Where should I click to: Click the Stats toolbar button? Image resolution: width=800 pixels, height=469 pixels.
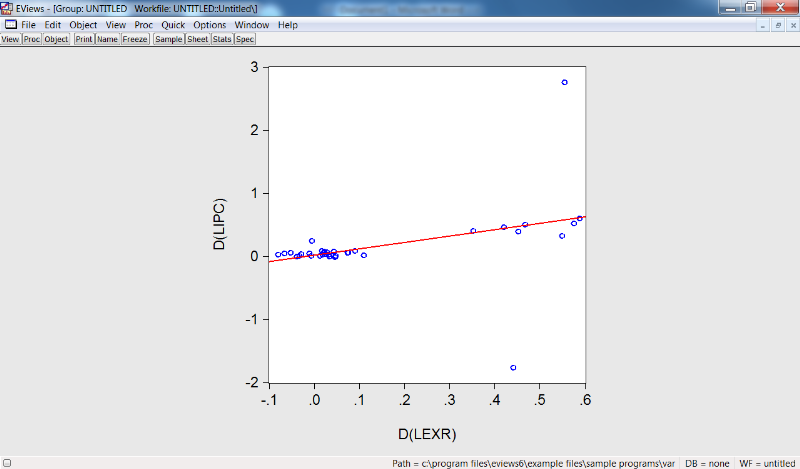tap(222, 39)
